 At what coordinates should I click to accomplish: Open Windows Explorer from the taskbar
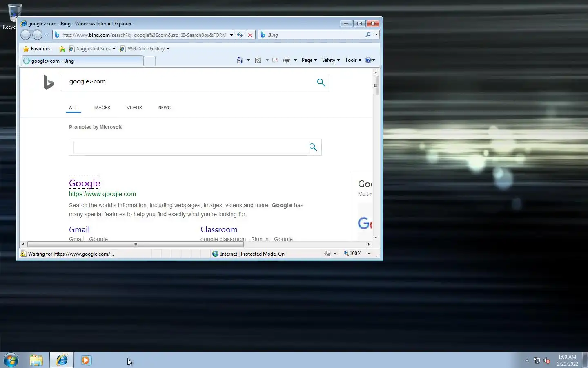click(x=36, y=360)
